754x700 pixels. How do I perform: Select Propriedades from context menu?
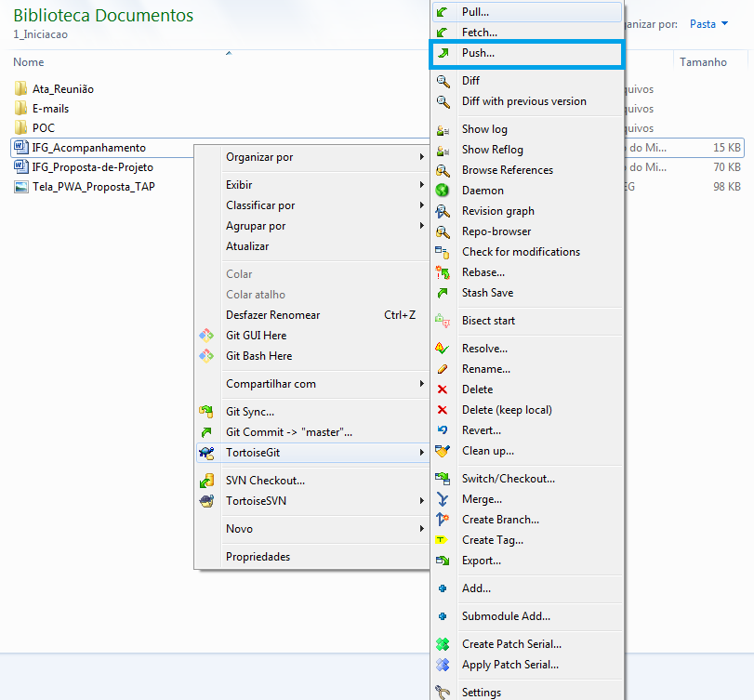[x=258, y=557]
